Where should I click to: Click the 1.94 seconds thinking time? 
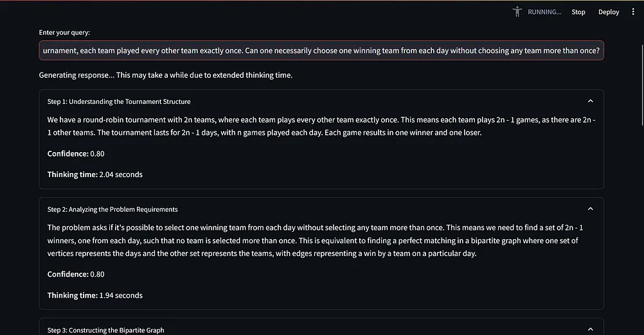(121, 295)
